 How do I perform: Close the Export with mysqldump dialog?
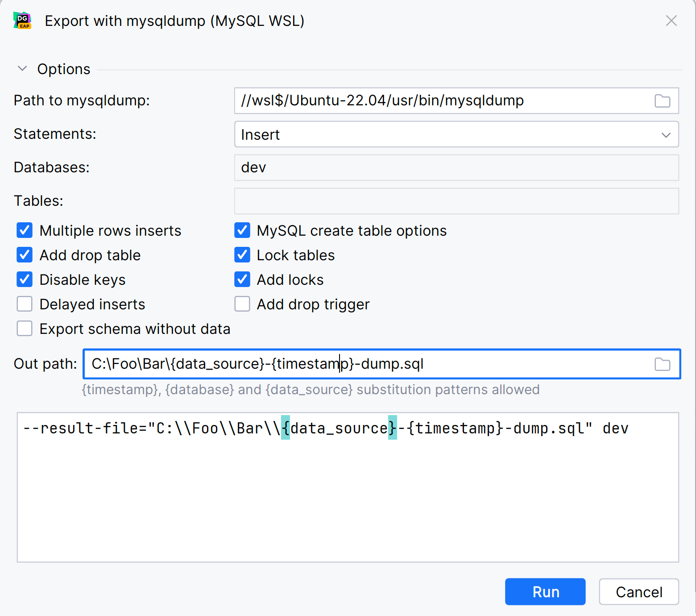pos(671,21)
